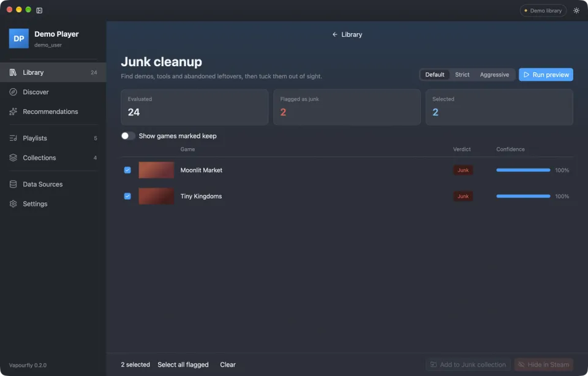Select the Aggressive cleanup mode
588x376 pixels.
pyautogui.click(x=494, y=75)
